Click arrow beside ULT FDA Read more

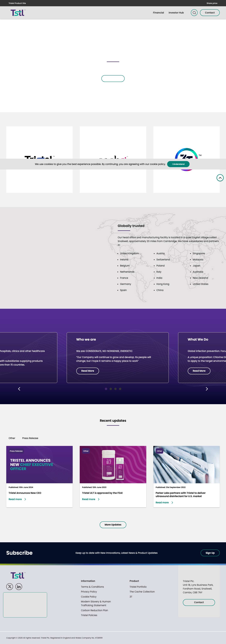99,499
